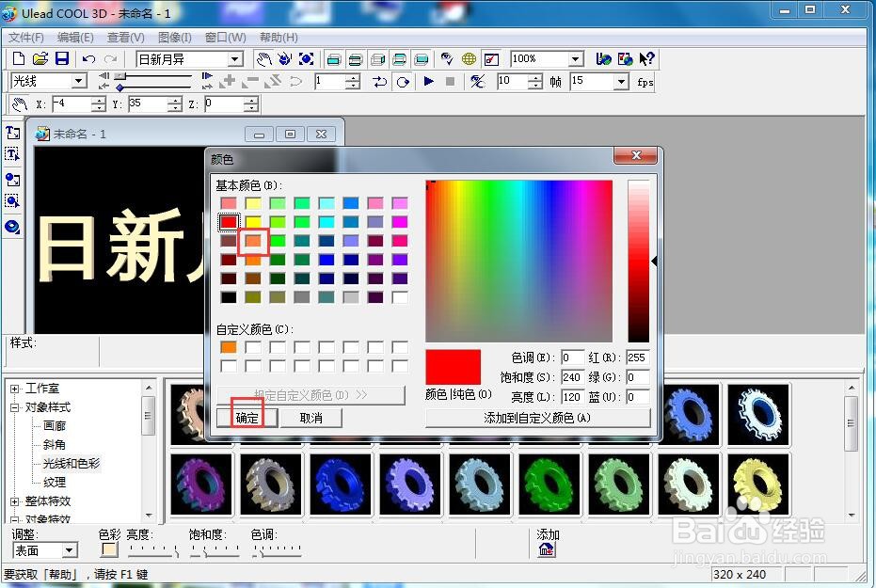
Task: Click the Context Help arrow-question icon
Action: (647, 58)
